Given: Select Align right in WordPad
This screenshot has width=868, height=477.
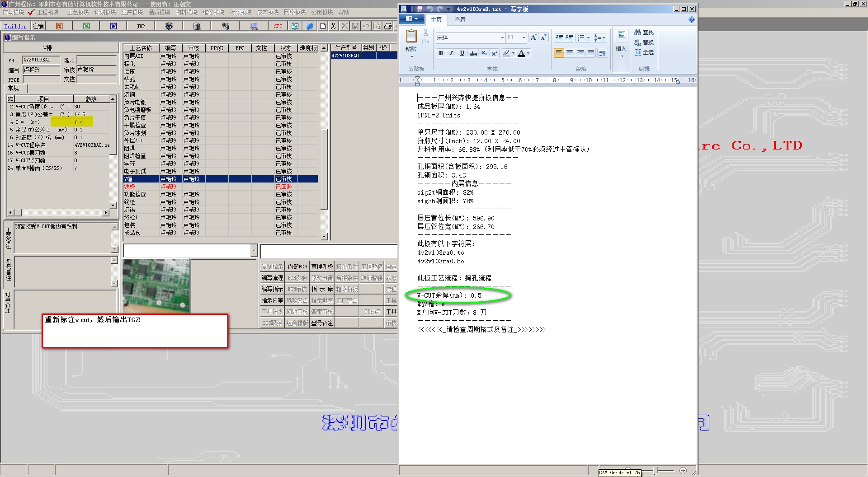Looking at the screenshot, I should tap(580, 53).
